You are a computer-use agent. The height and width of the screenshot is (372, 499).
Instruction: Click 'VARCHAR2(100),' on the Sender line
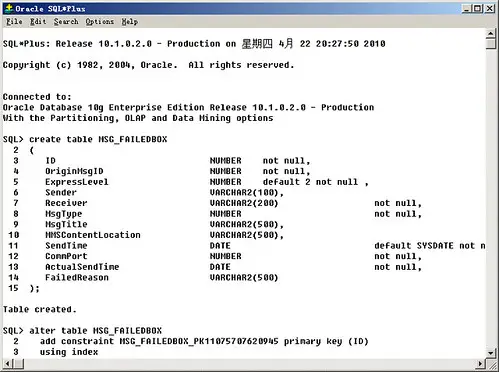click(247, 193)
